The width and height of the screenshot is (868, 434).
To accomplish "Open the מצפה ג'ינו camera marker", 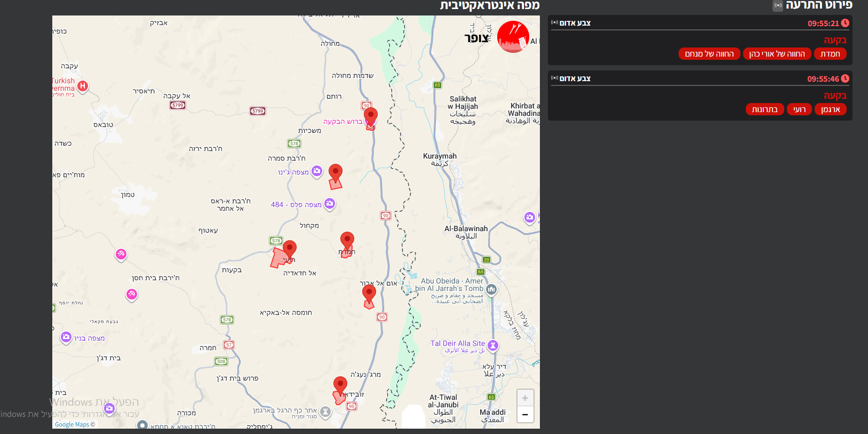I will pos(317,171).
